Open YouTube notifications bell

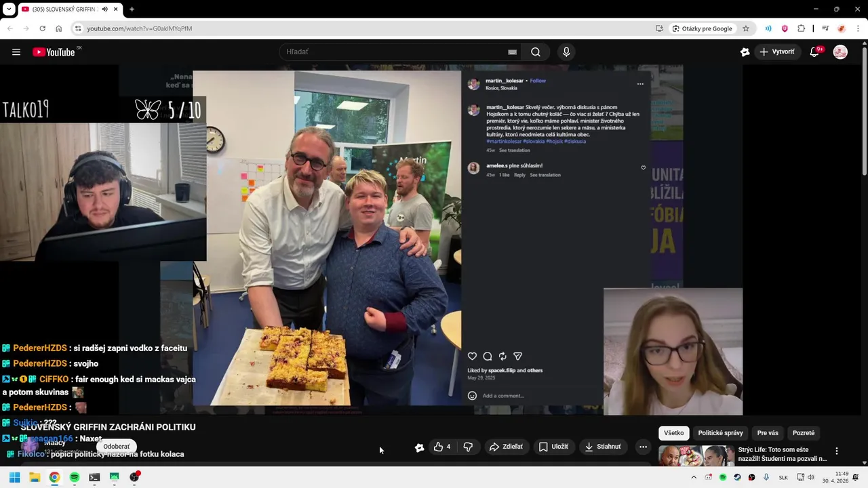(x=815, y=52)
